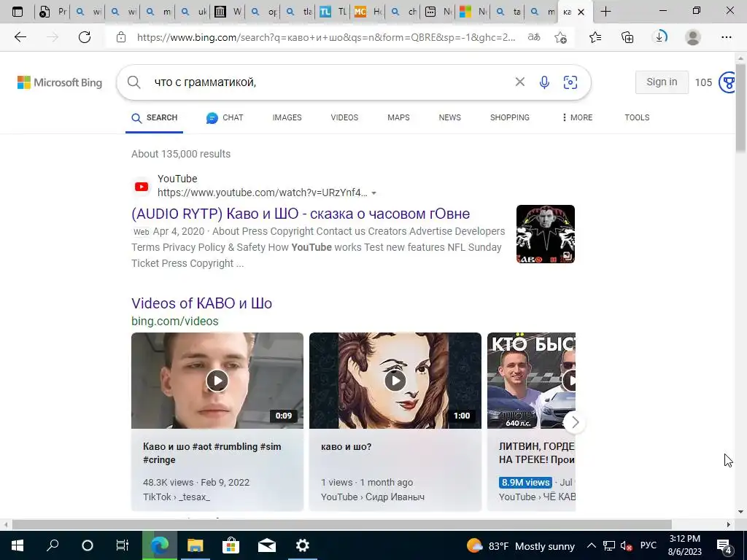Switch to the IMAGES tab
Image resolution: width=747 pixels, height=560 pixels.
pos(287,117)
